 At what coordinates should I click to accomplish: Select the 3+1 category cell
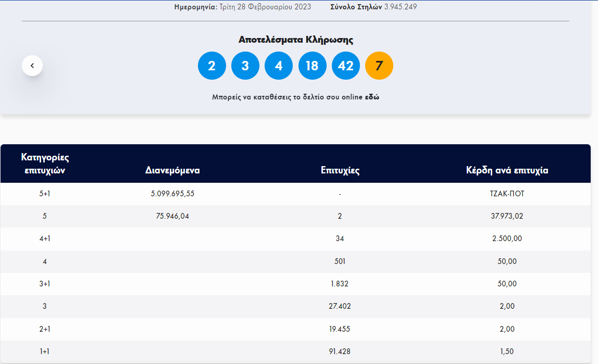(45, 284)
